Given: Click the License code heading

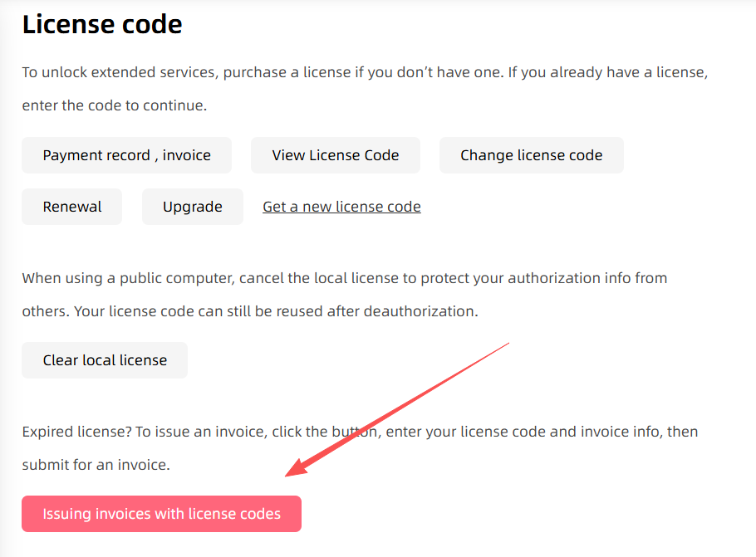Looking at the screenshot, I should point(102,25).
